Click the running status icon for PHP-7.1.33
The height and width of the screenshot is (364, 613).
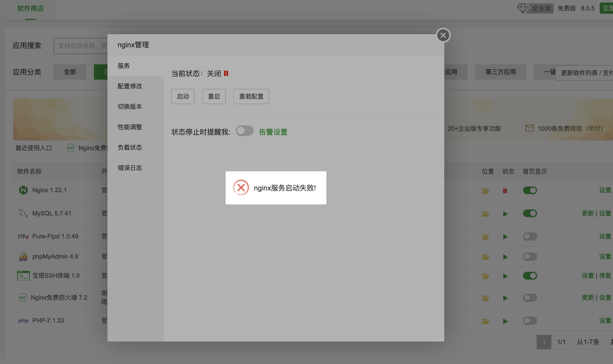point(505,321)
